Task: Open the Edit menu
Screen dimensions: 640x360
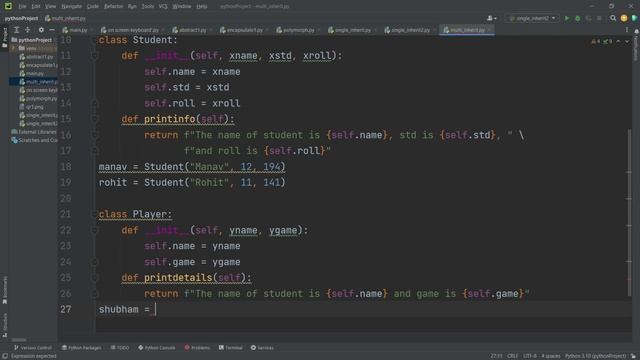Action: tap(36, 7)
